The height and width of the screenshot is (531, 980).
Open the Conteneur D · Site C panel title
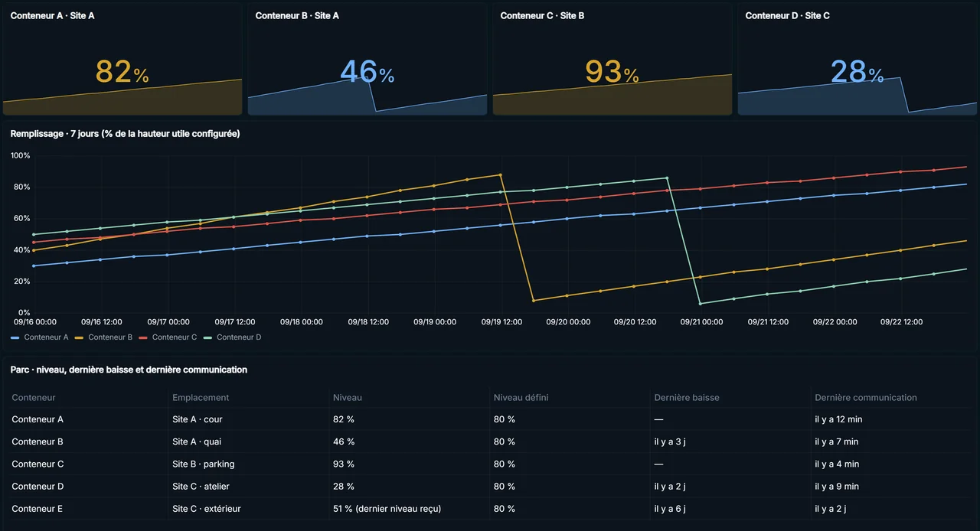788,15
